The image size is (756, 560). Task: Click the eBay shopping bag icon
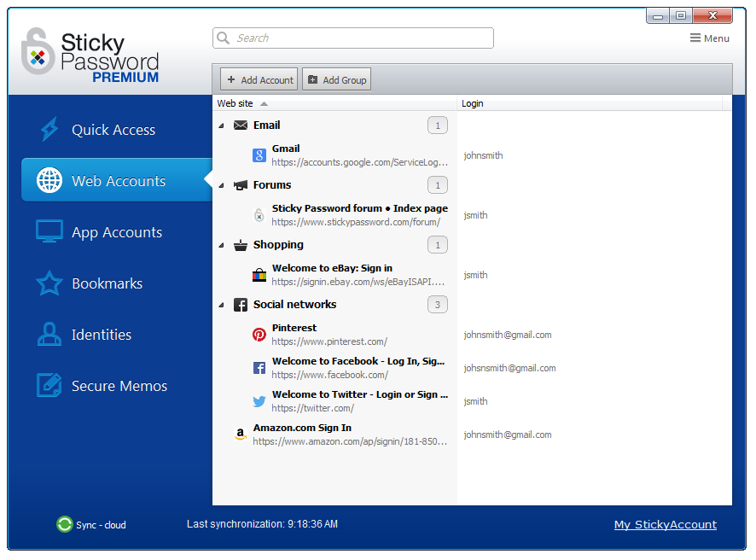coord(259,275)
